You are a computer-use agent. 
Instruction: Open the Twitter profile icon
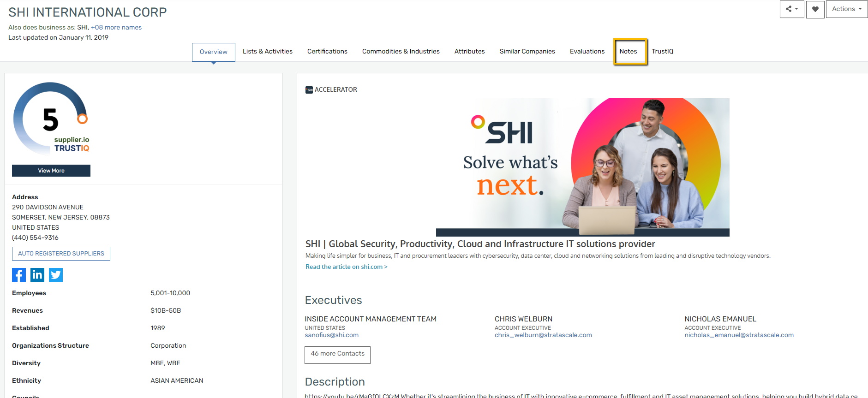coord(56,275)
